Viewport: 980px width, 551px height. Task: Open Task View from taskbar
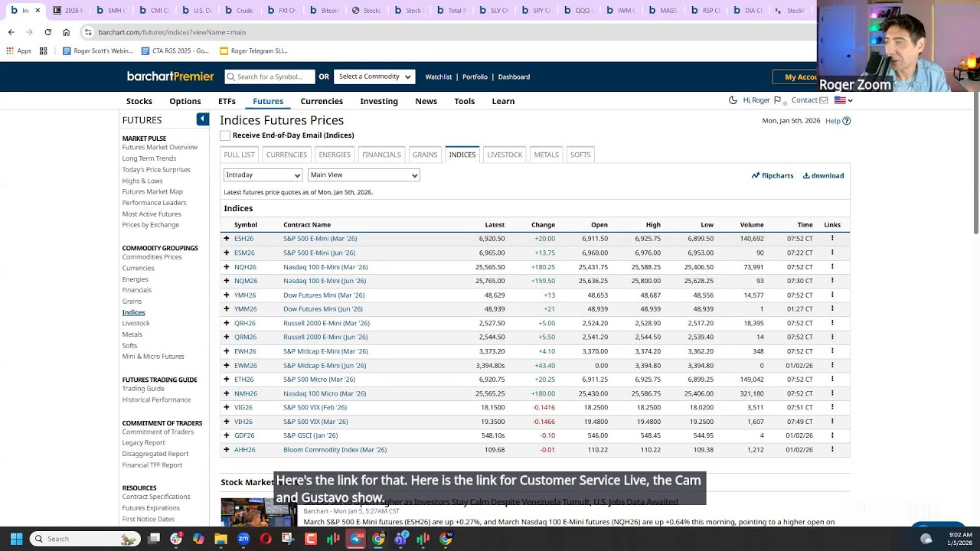coord(154,539)
